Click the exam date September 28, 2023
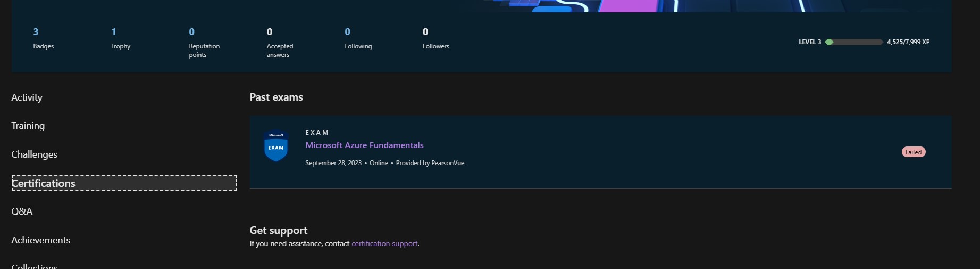 click(333, 163)
